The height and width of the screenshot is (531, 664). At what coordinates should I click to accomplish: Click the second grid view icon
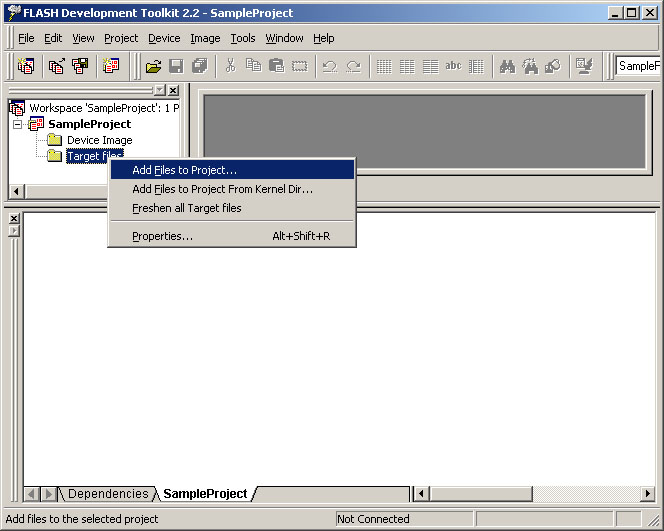[x=407, y=66]
